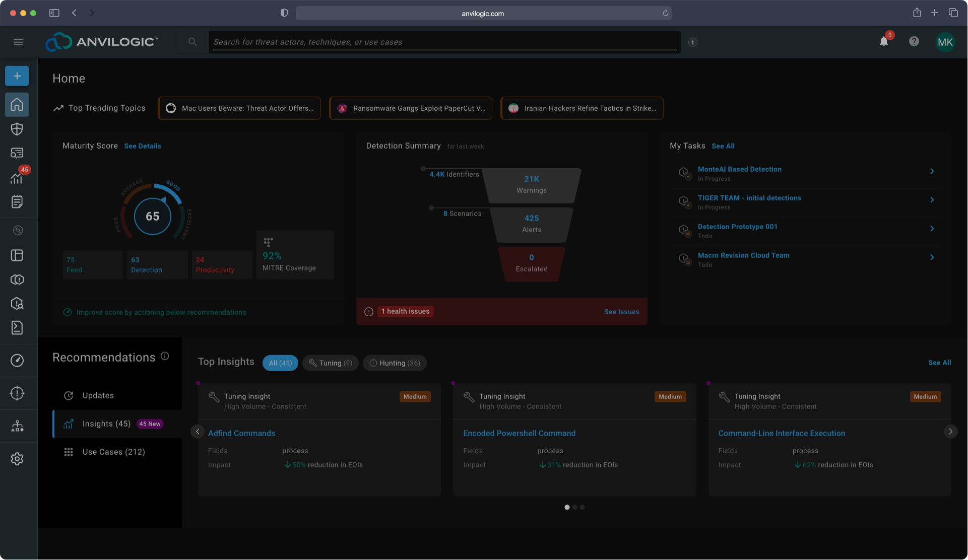
Task: Click the right arrow on Top Insights carousel
Action: 950,432
